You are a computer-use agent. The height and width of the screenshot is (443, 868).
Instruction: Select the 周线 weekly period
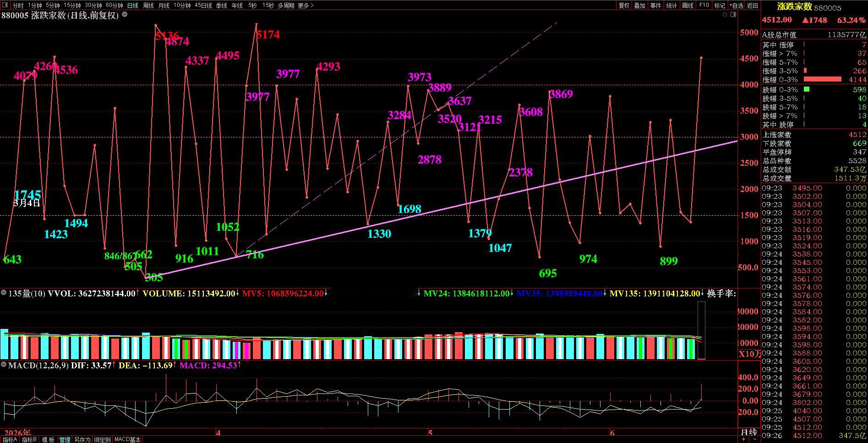click(148, 5)
